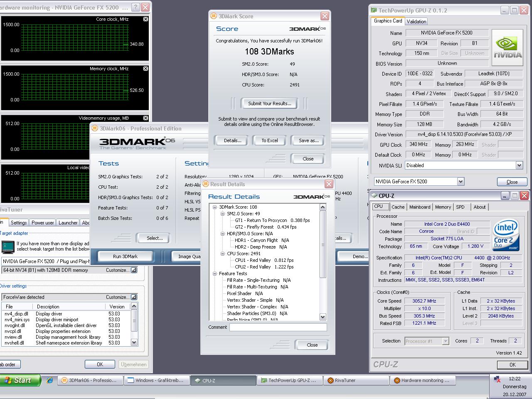Screen dimensions: 532x399
Task: Open the About tab in CPU-Z
Action: (x=480, y=207)
